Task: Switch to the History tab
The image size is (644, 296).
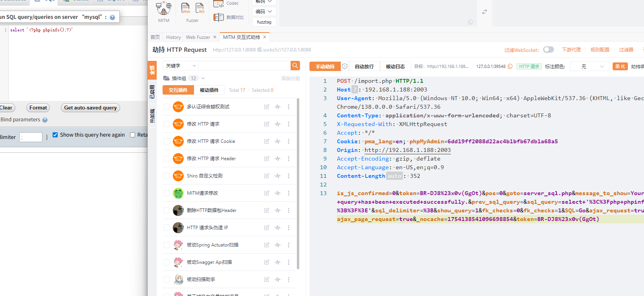Action: click(173, 37)
